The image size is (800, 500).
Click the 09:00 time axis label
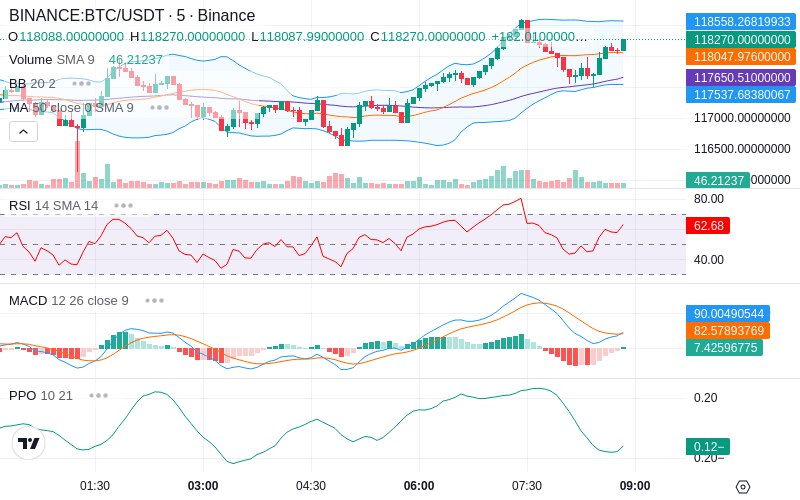pos(635,486)
